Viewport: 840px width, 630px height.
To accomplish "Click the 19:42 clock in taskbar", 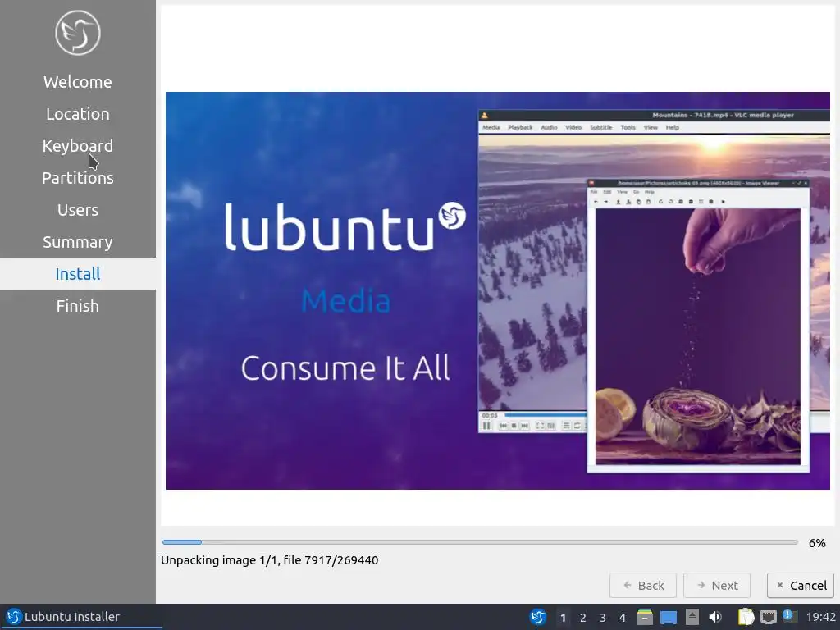I will point(820,617).
